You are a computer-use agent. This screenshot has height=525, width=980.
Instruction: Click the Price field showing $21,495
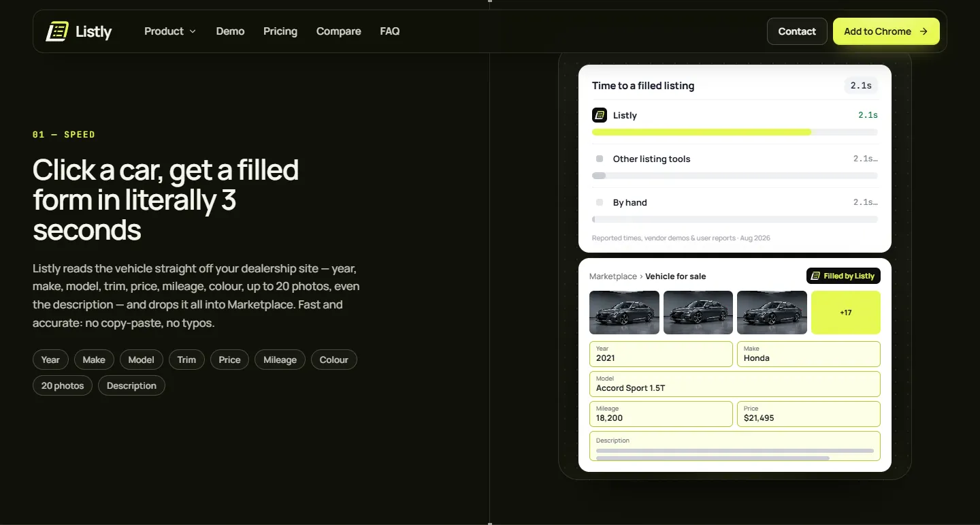[x=808, y=414]
